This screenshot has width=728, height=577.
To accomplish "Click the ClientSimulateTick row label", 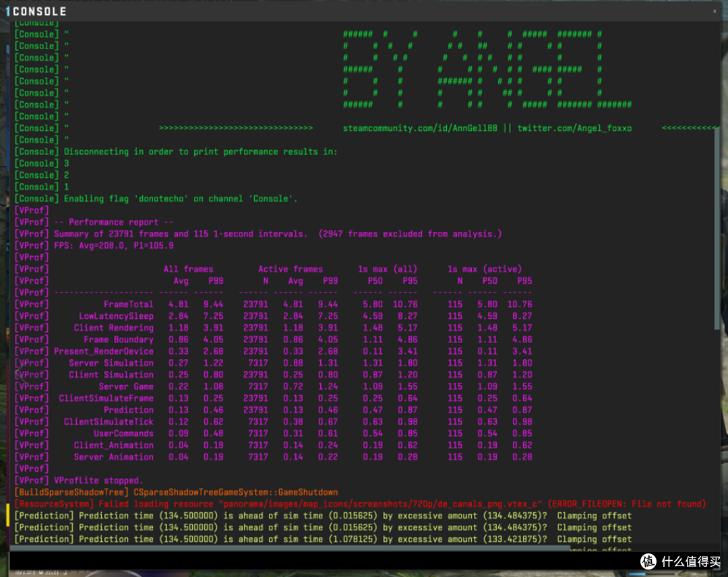I will click(x=109, y=422).
